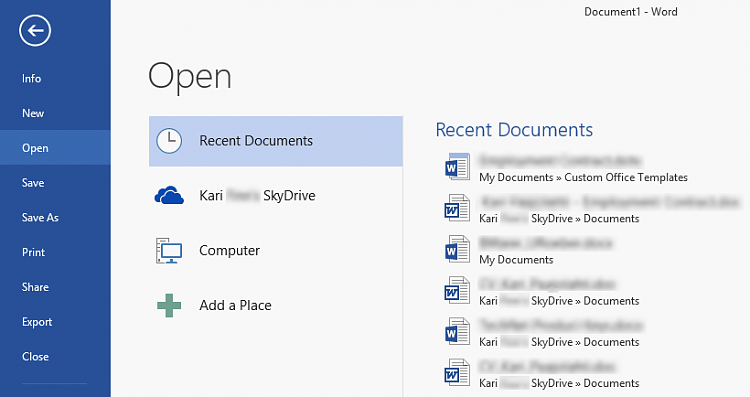The image size is (750, 397).
Task: Click the Recent Documents clock icon
Action: [x=169, y=141]
